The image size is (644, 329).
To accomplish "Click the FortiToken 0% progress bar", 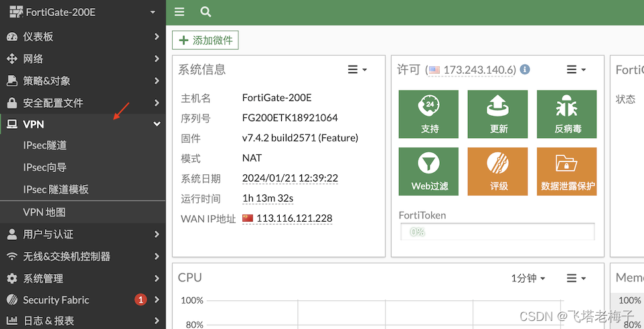I will (497, 232).
